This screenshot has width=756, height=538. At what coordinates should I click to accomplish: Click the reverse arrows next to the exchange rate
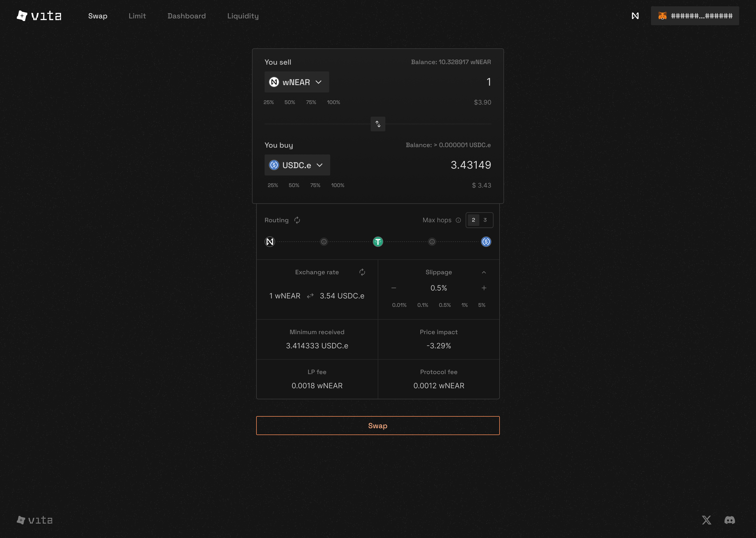(x=310, y=296)
